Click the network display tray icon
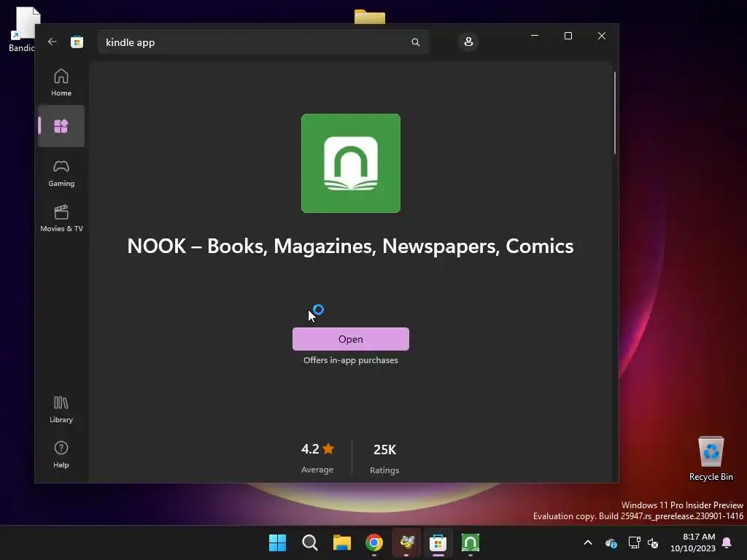This screenshot has width=747, height=560. click(634, 542)
